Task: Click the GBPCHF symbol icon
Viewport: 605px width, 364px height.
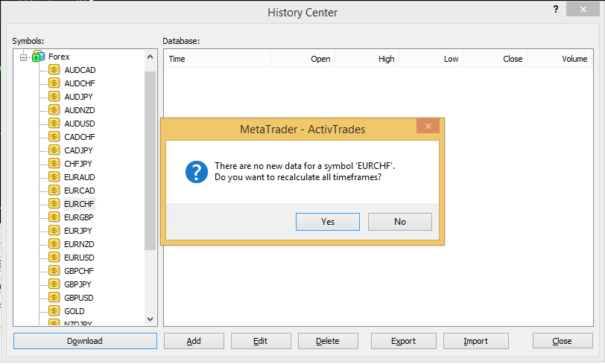Action: pos(54,271)
